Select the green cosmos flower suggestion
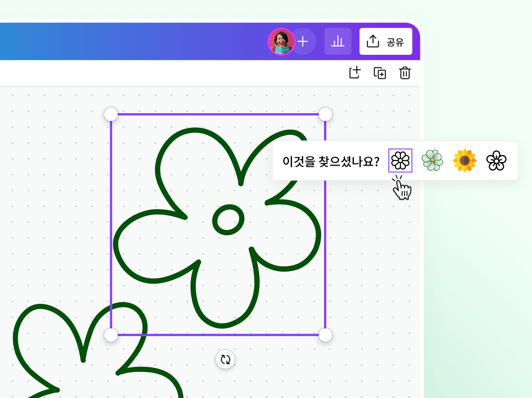This screenshot has height=398, width=532. click(432, 160)
